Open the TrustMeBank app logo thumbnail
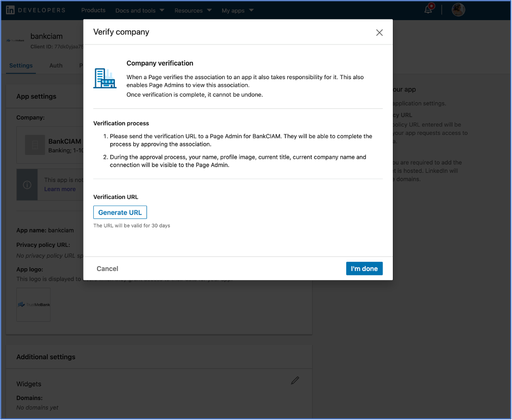 coord(33,305)
